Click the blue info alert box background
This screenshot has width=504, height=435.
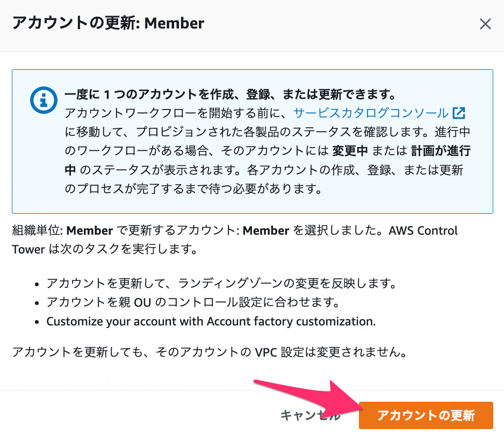click(x=253, y=141)
